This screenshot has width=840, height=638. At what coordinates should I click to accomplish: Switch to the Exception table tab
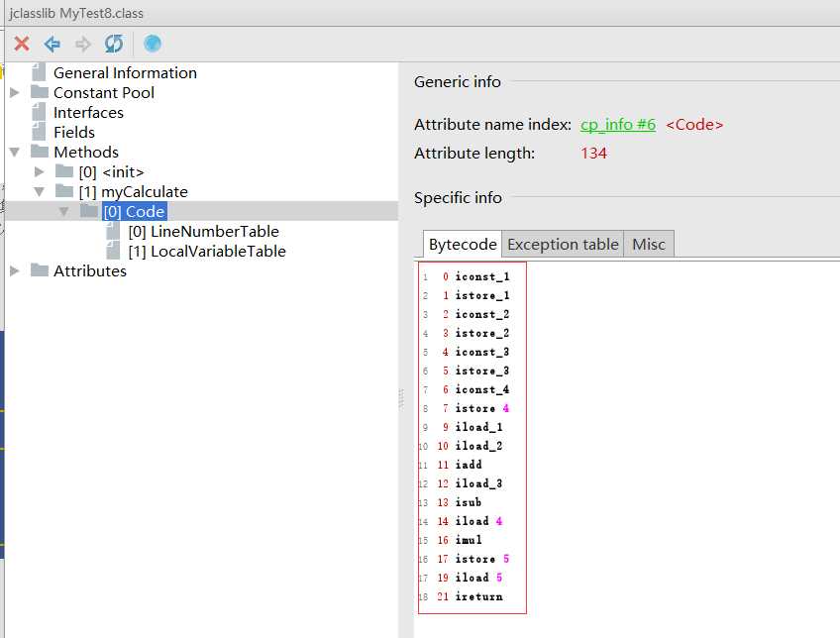[563, 245]
